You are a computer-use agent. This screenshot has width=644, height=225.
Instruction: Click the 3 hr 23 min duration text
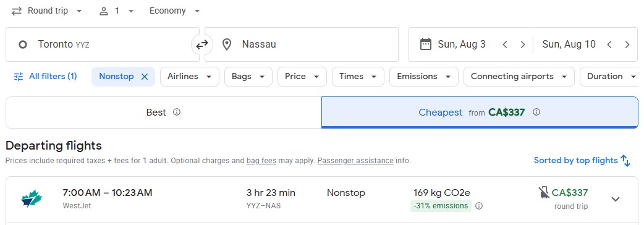point(271,193)
